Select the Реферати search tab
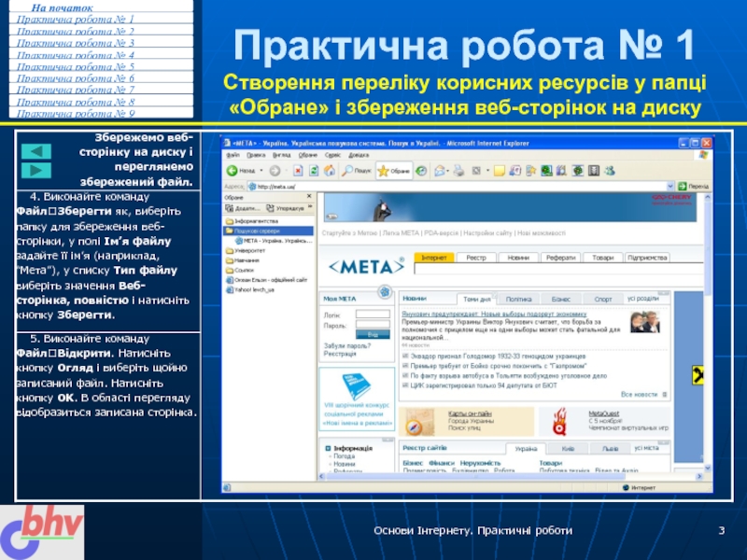 pos(561,258)
